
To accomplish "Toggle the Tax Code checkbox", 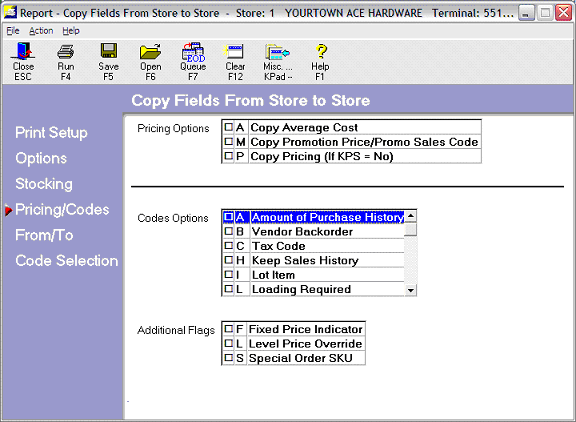I will coord(228,245).
